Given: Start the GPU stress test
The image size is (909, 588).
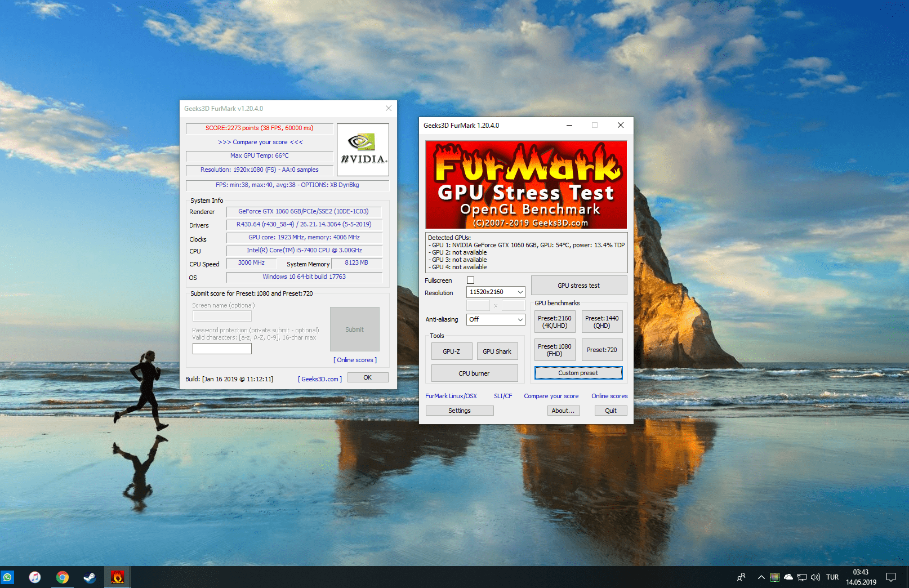Looking at the screenshot, I should pos(579,286).
